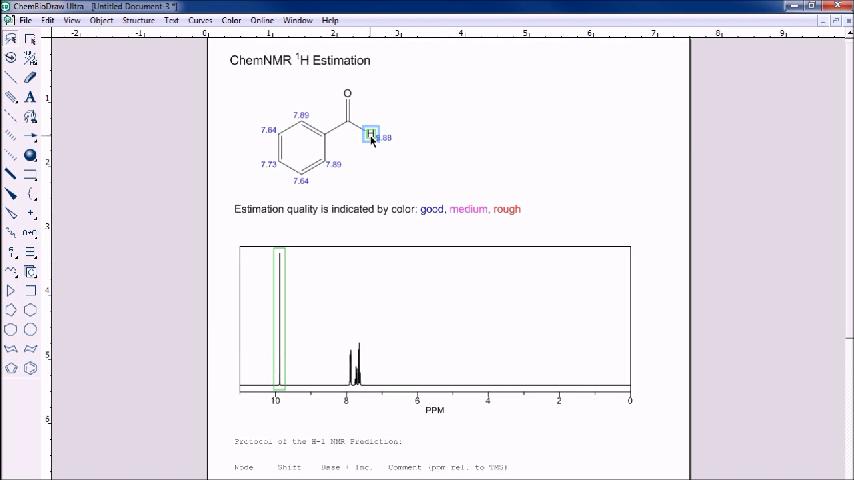The height and width of the screenshot is (480, 854).
Task: Select the Cycloheptane ring tool
Action: [11, 330]
